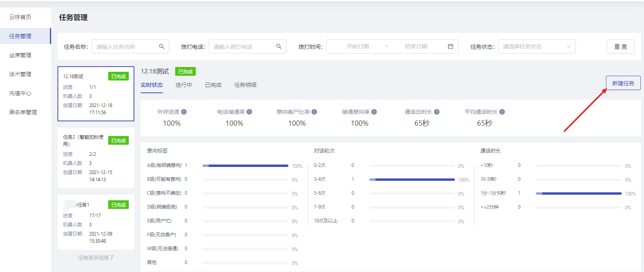Image resolution: width=644 pixels, height=272 pixels.
Task: Click the 1分-1分59秒 progress bar
Action: 579,193
